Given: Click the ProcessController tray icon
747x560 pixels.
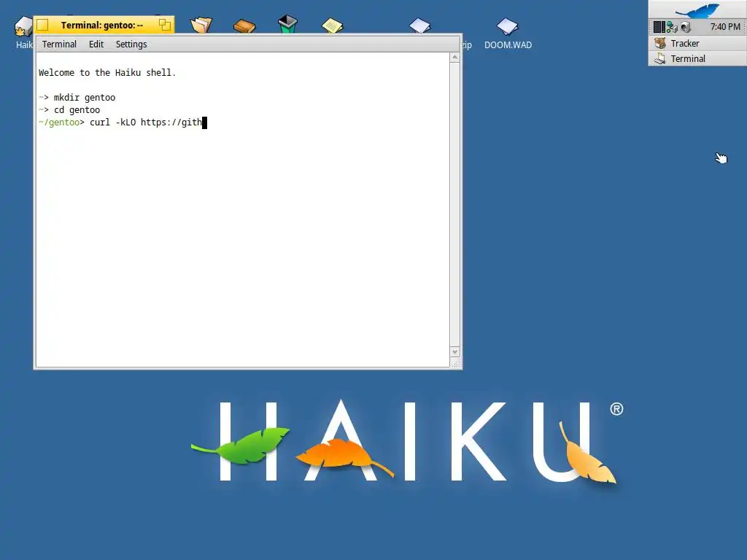Looking at the screenshot, I should [659, 27].
